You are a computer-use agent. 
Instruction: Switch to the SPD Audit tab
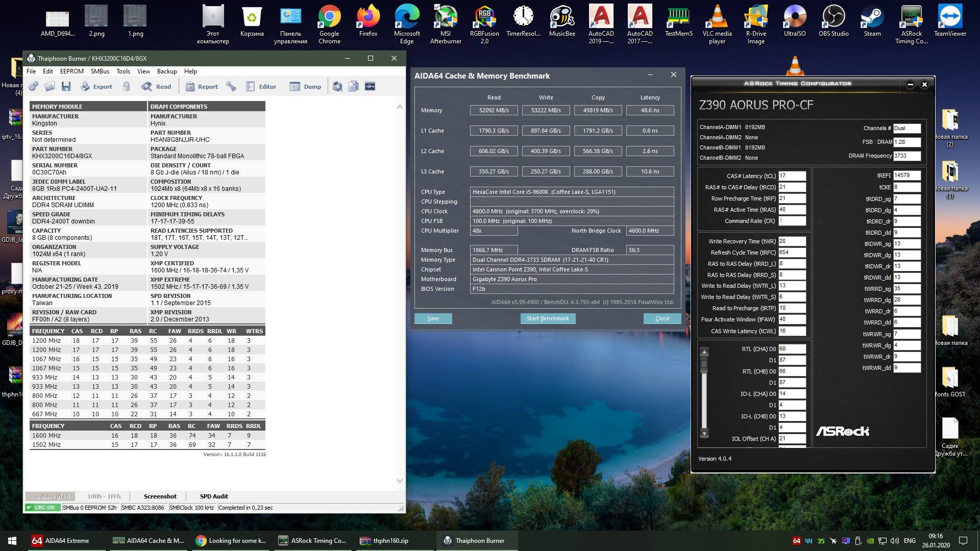tap(214, 496)
